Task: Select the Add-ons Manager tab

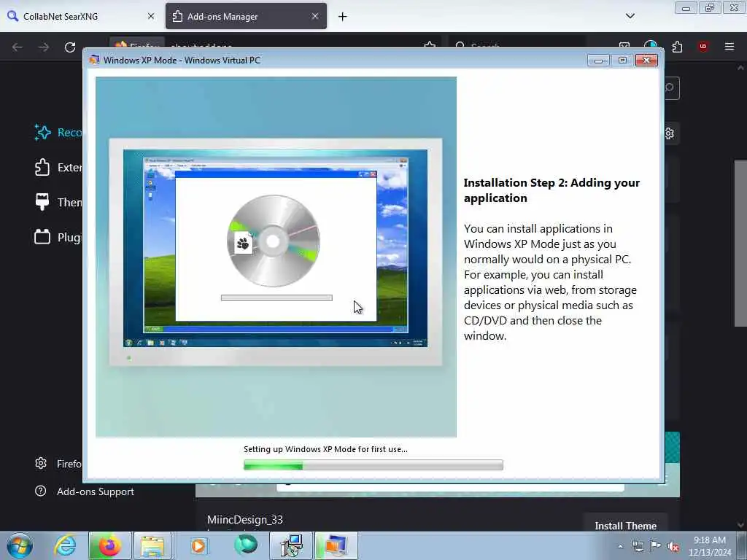Action: (246, 16)
